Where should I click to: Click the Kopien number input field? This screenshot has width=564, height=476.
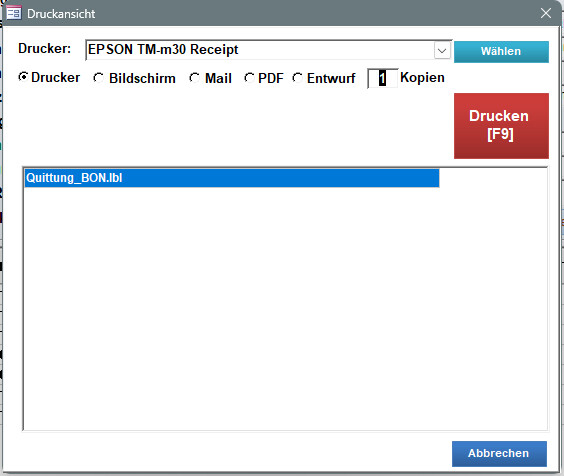(382, 78)
